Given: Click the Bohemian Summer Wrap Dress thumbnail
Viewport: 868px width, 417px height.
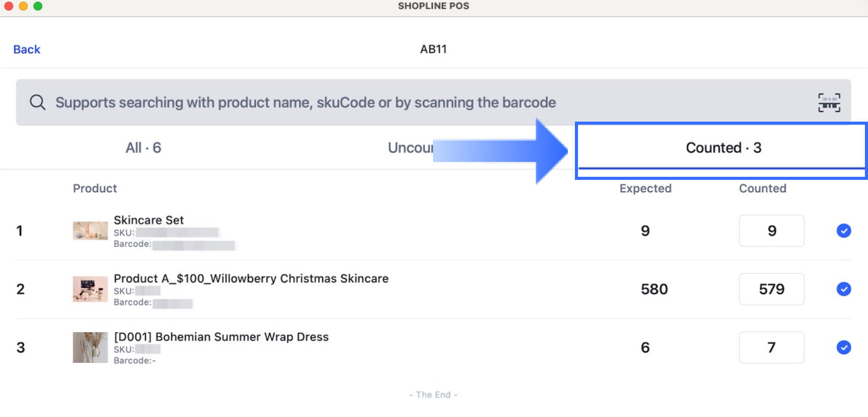Looking at the screenshot, I should 90,347.
